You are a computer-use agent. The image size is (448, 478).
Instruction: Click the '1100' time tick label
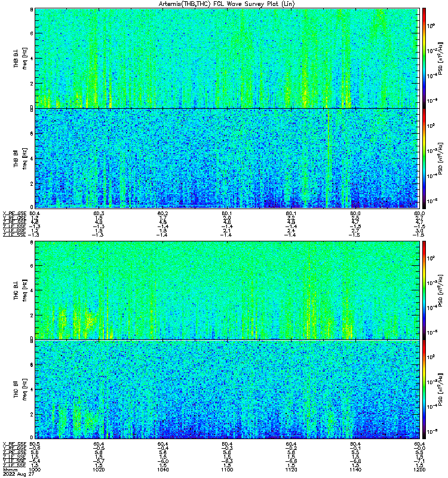click(227, 470)
